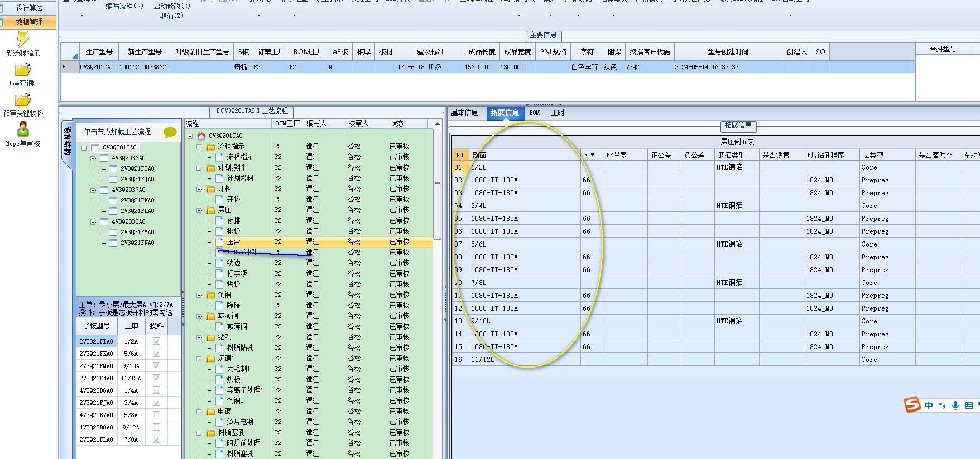Click Sogou input method S icon
Screen dimensions: 980x459
point(912,405)
